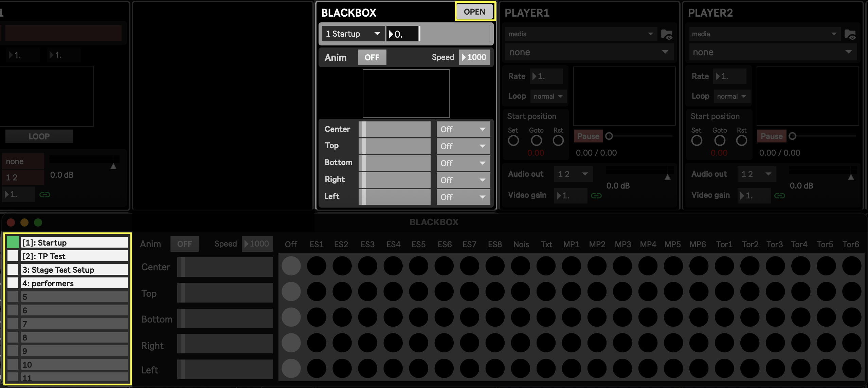Click the Player1 Rate number box
The height and width of the screenshot is (388, 868).
coord(546,76)
